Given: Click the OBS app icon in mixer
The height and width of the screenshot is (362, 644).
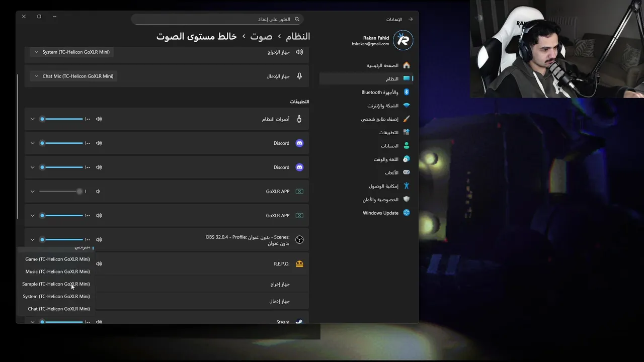Looking at the screenshot, I should [x=299, y=240].
